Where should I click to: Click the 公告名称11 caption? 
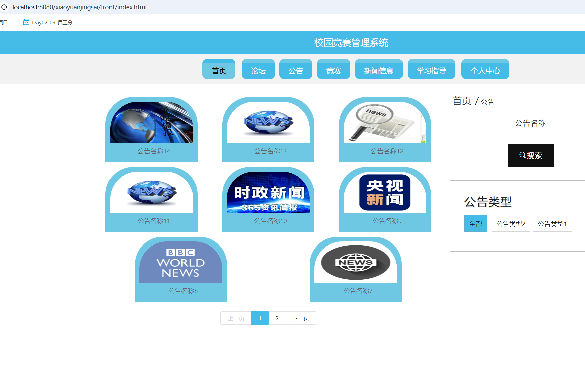[x=154, y=221]
